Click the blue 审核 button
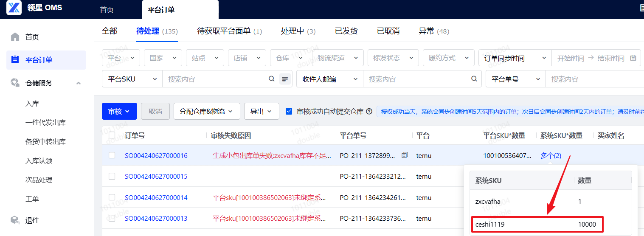644x236 pixels. click(119, 111)
